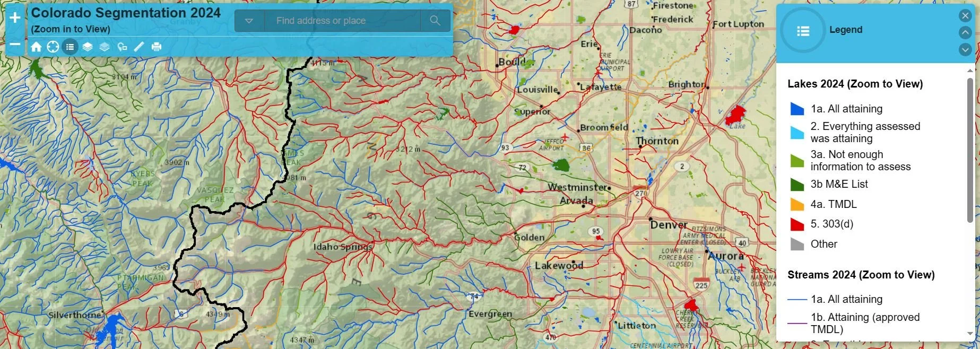Click the Fort Lupton label

click(x=738, y=24)
